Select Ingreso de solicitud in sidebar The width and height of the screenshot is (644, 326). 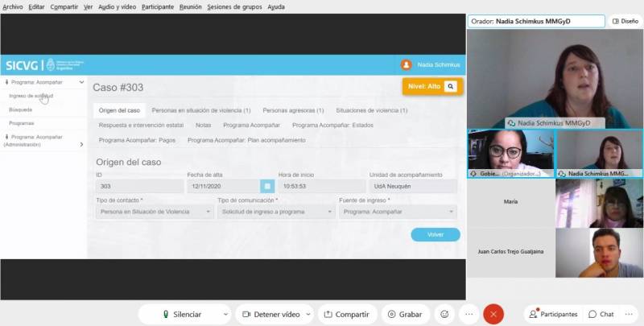31,96
